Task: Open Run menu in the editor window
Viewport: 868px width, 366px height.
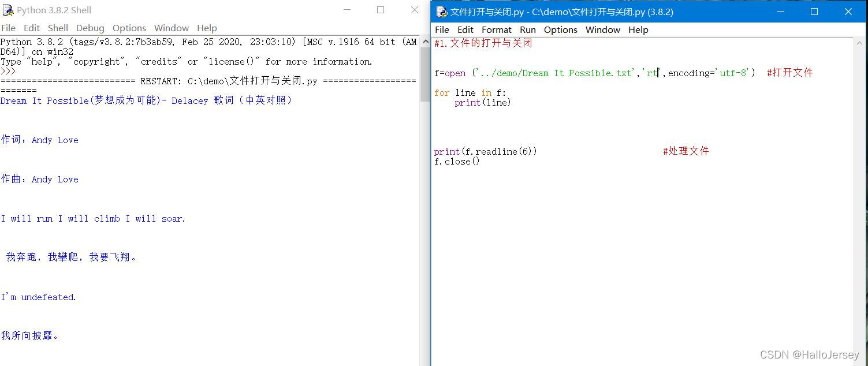Action: pyautogui.click(x=528, y=29)
